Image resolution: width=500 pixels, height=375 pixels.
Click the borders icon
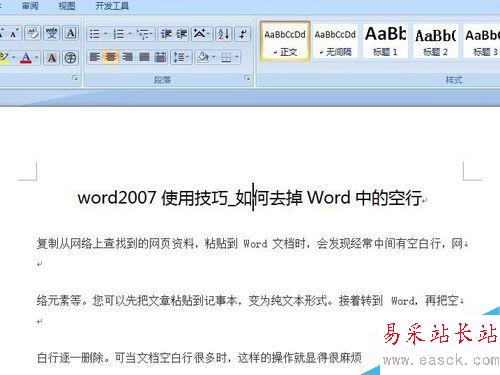pyautogui.click(x=226, y=57)
